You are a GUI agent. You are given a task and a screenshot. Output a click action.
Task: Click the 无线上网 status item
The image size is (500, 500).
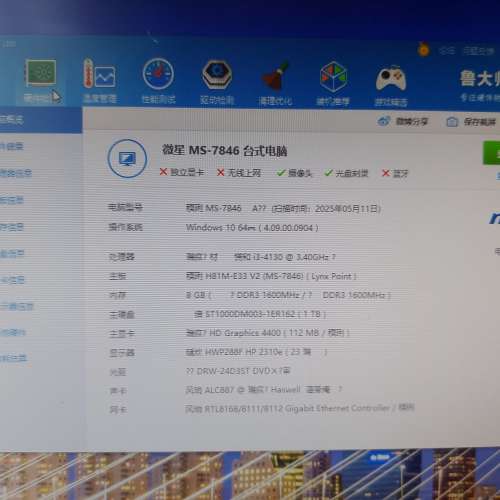pos(239,173)
